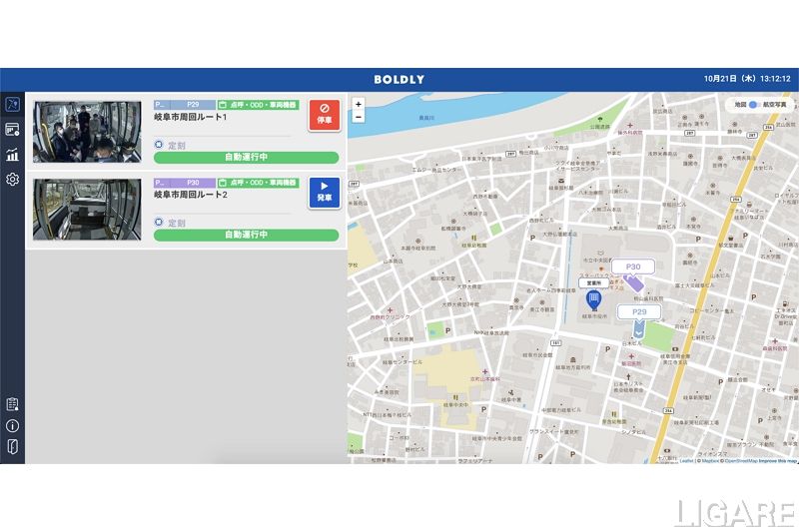Click green 点呼・ODD・車両機器 tag for P30
Viewport: 799px width, 532px height.
pos(258,183)
